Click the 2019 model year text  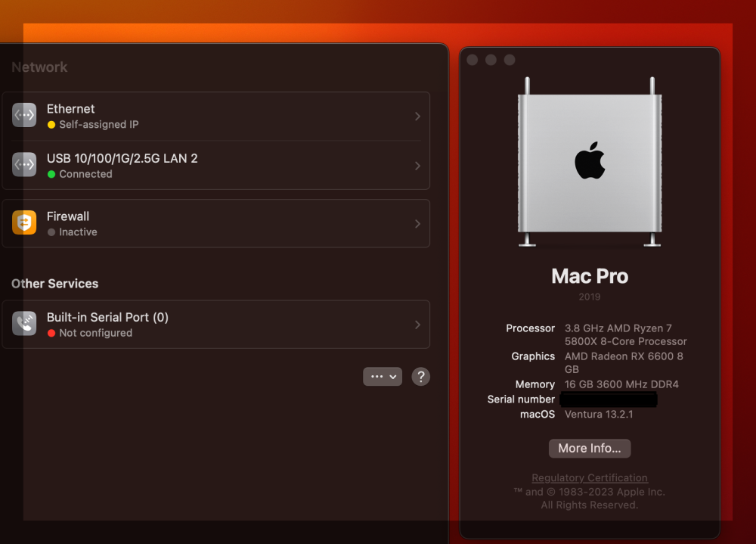tap(590, 297)
